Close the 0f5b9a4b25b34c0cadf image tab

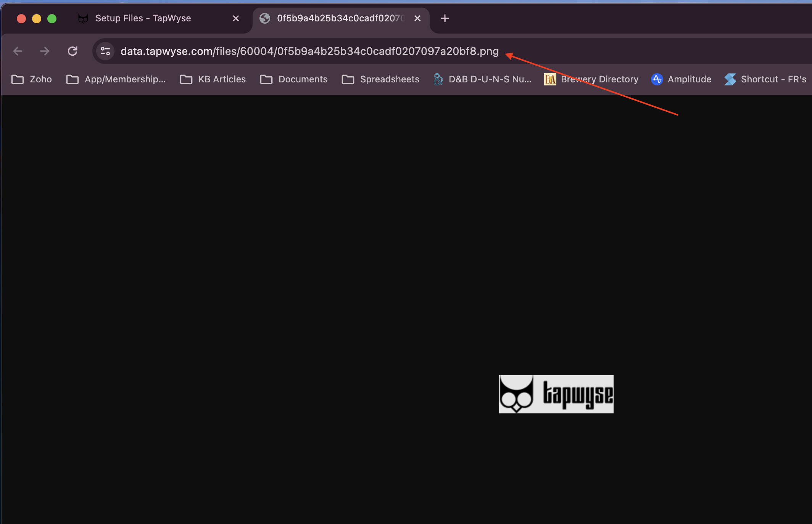[417, 18]
